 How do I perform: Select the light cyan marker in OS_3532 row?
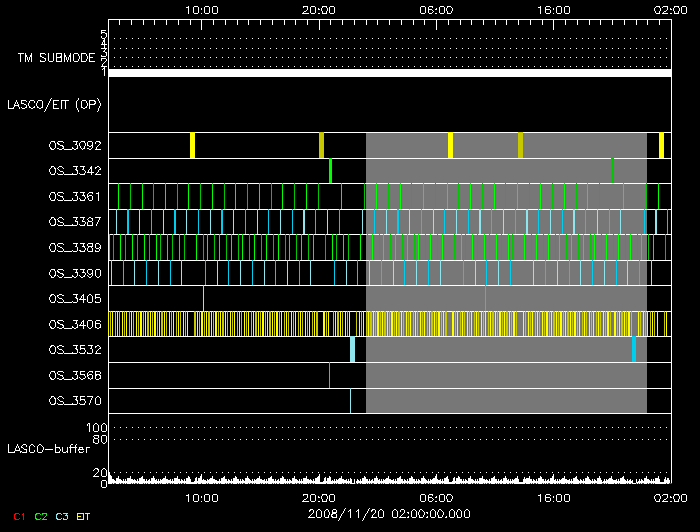[x=352, y=349]
